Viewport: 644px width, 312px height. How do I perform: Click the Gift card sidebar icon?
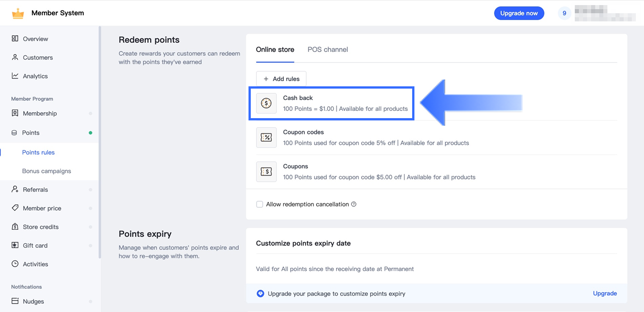coord(15,245)
